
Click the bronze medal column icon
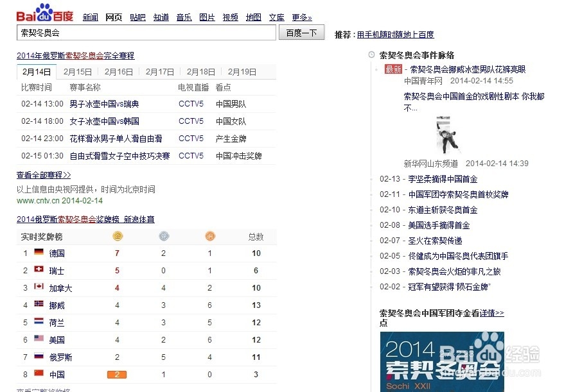tap(210, 237)
